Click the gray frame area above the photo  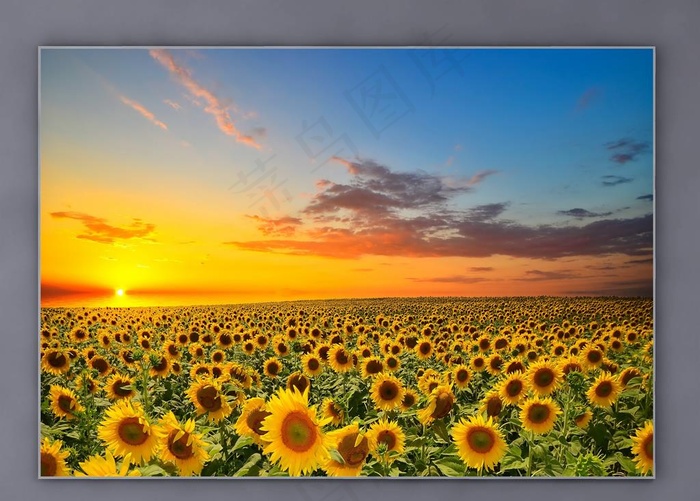click(x=346, y=22)
